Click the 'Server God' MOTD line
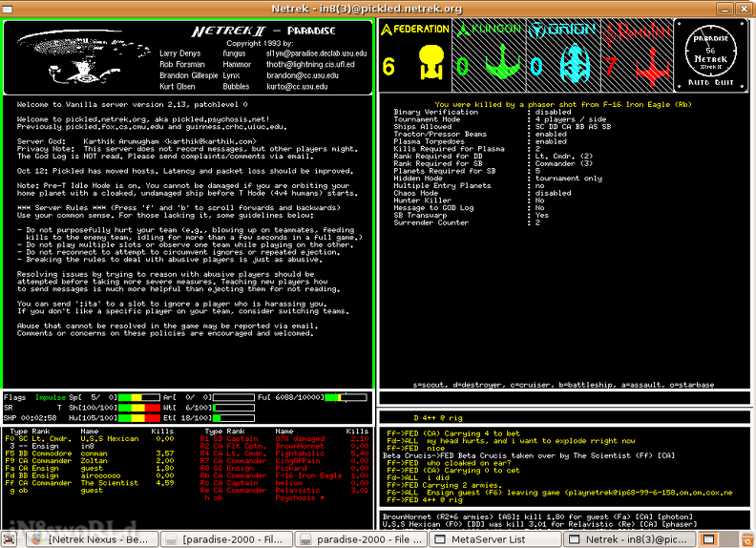756x548 pixels. [136, 141]
